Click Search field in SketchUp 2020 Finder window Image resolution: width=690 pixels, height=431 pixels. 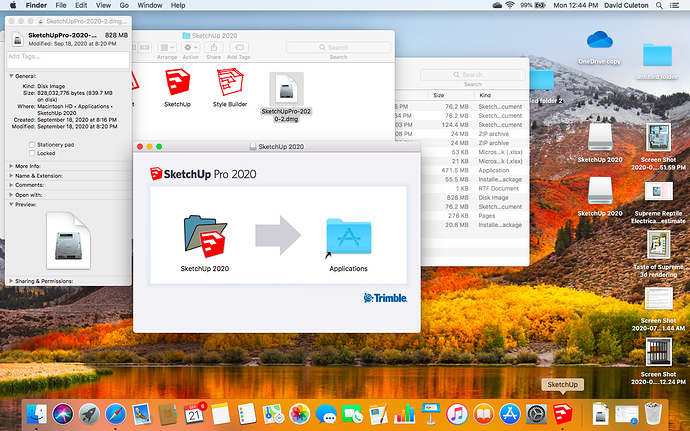click(338, 47)
